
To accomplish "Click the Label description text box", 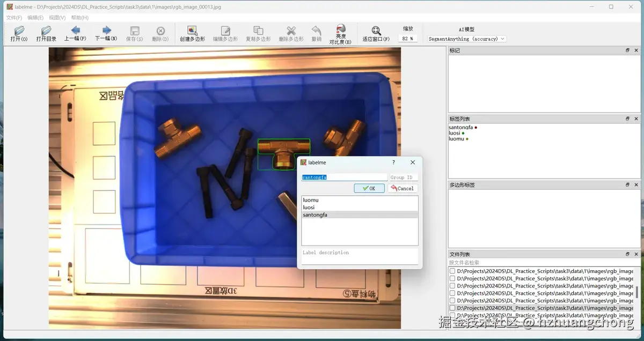I will click(360, 256).
